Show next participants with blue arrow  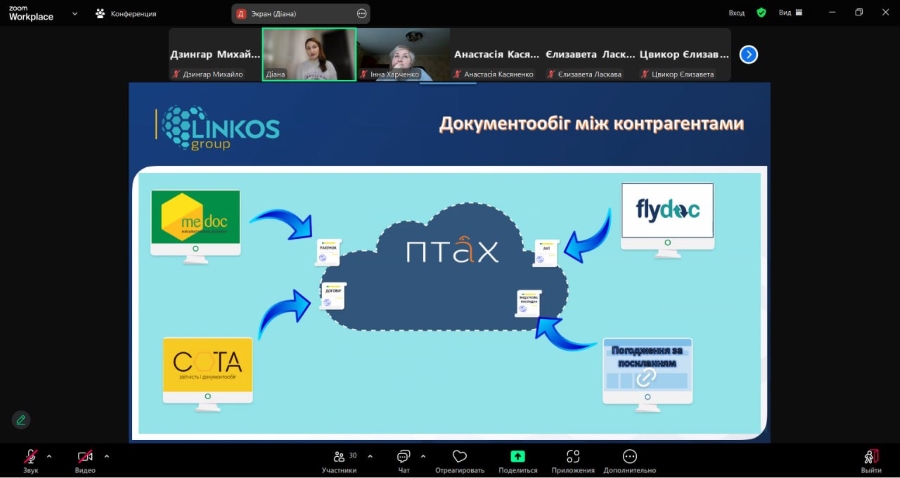point(748,55)
